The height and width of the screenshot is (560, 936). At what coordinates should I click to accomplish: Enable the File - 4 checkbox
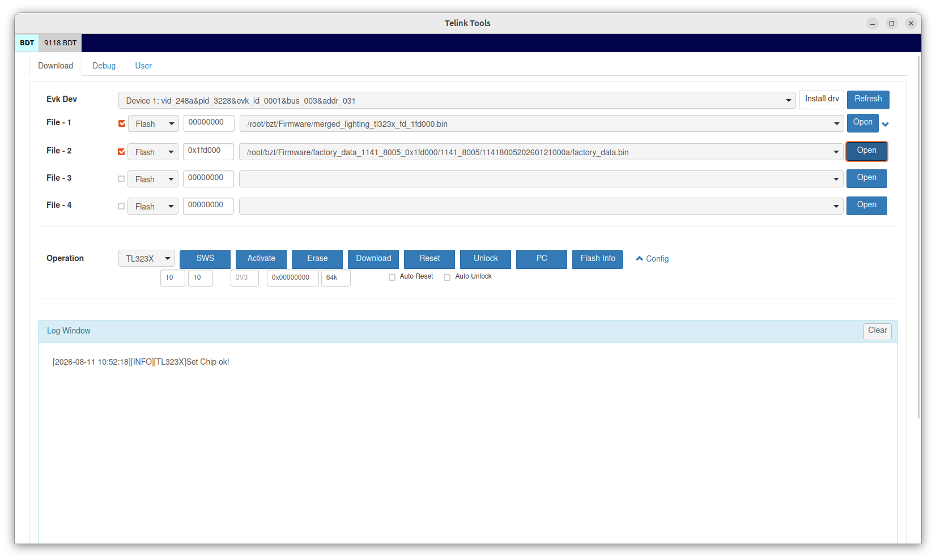[x=121, y=206]
